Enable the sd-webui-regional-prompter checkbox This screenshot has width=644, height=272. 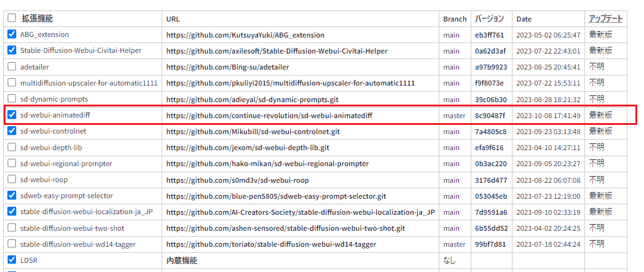coord(12,163)
